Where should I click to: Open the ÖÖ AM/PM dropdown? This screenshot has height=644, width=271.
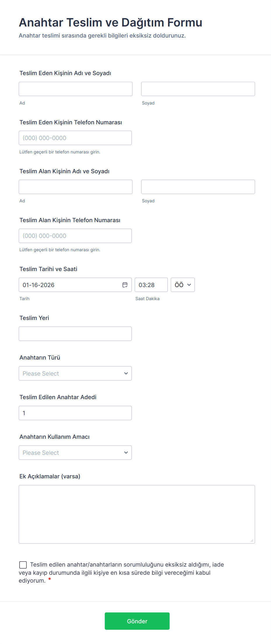(183, 285)
